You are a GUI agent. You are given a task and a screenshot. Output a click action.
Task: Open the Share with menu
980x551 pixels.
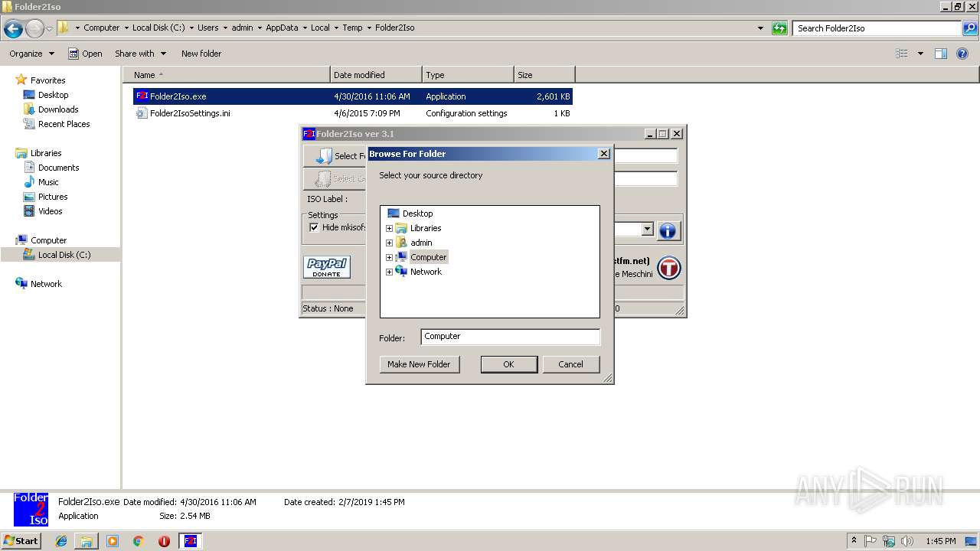[140, 54]
